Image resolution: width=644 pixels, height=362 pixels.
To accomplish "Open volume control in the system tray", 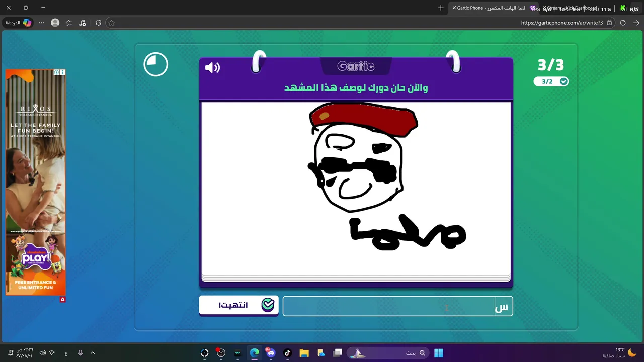I will click(x=42, y=353).
